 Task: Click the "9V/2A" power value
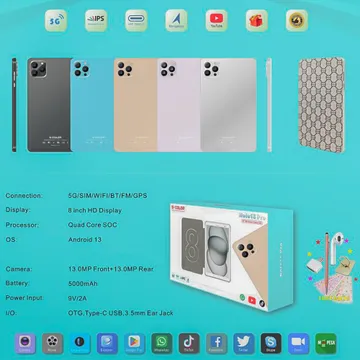(x=77, y=298)
